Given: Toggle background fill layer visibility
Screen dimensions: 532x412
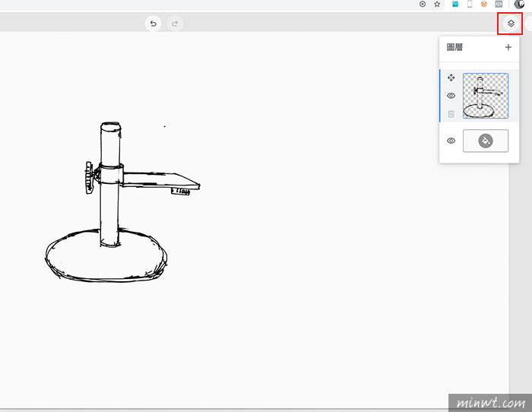Looking at the screenshot, I should [451, 141].
